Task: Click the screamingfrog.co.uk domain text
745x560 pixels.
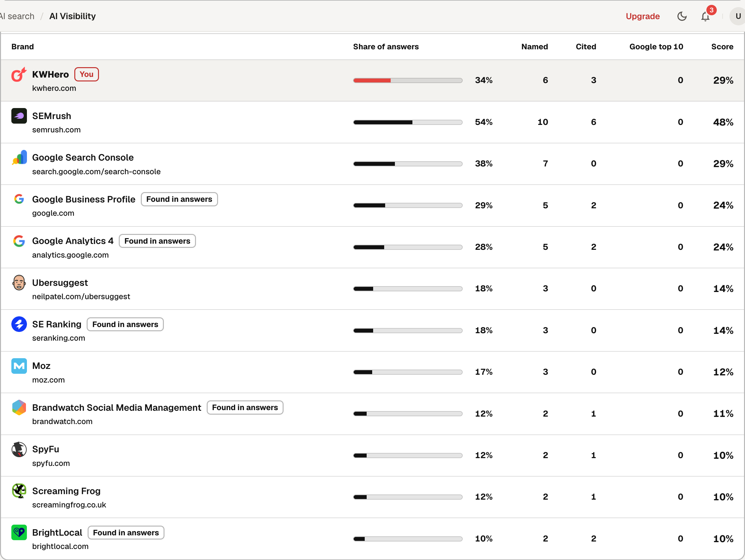Action: coord(69,505)
